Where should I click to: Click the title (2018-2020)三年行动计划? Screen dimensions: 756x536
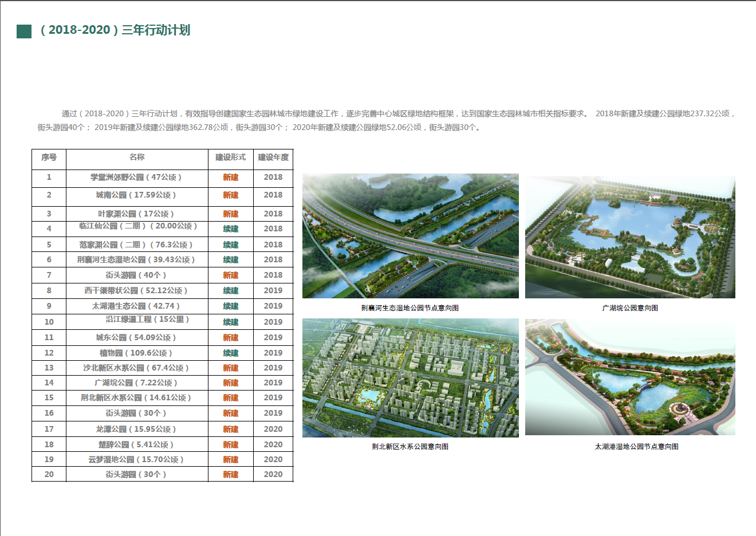[x=115, y=30]
